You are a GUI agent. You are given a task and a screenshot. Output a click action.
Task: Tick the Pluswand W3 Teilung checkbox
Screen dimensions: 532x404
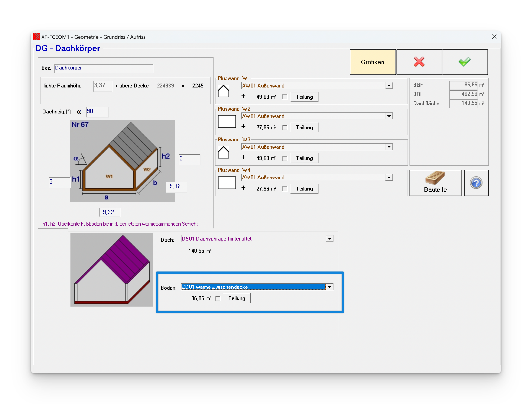click(x=285, y=158)
